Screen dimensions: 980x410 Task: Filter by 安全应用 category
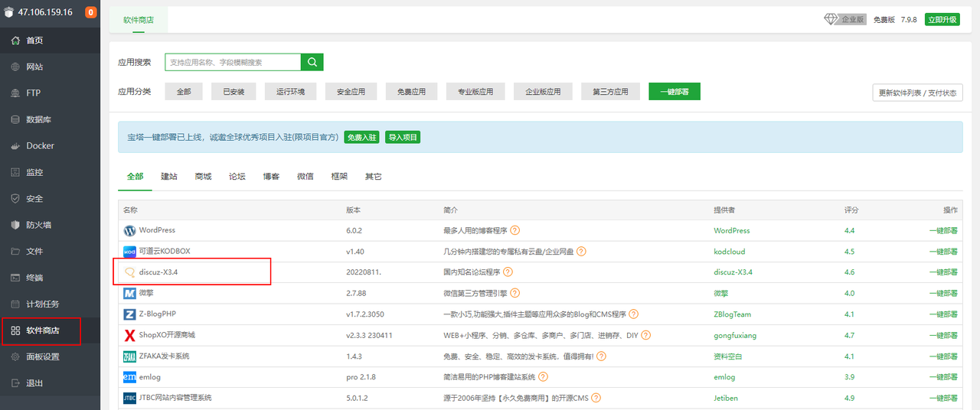pyautogui.click(x=351, y=92)
